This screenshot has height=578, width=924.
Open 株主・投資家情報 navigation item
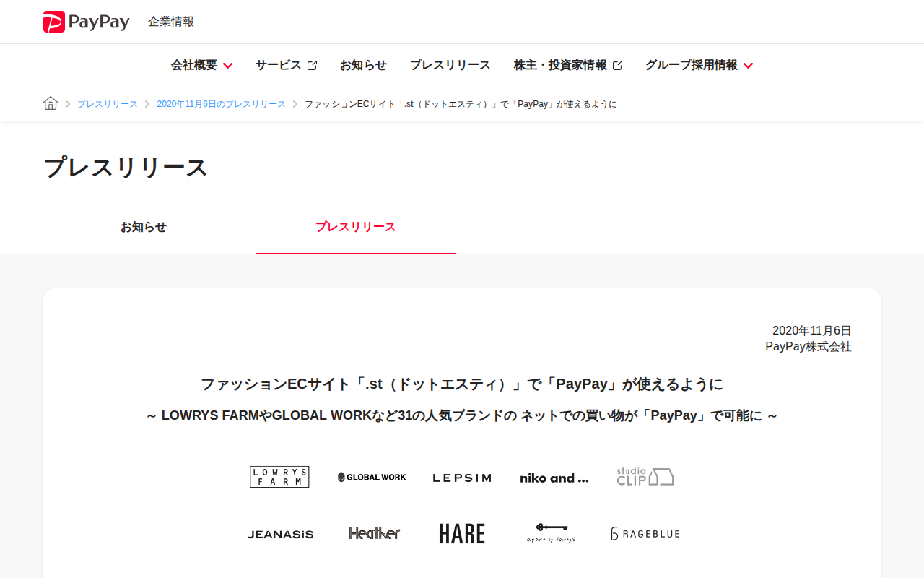[568, 65]
